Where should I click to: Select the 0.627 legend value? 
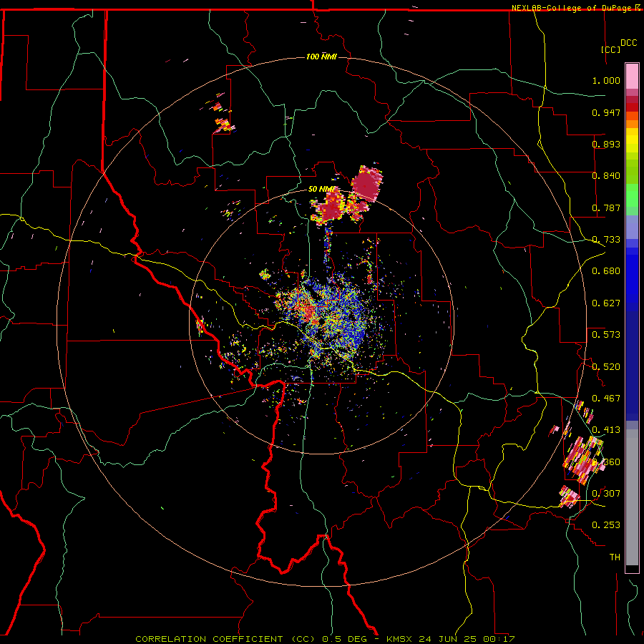[606, 303]
